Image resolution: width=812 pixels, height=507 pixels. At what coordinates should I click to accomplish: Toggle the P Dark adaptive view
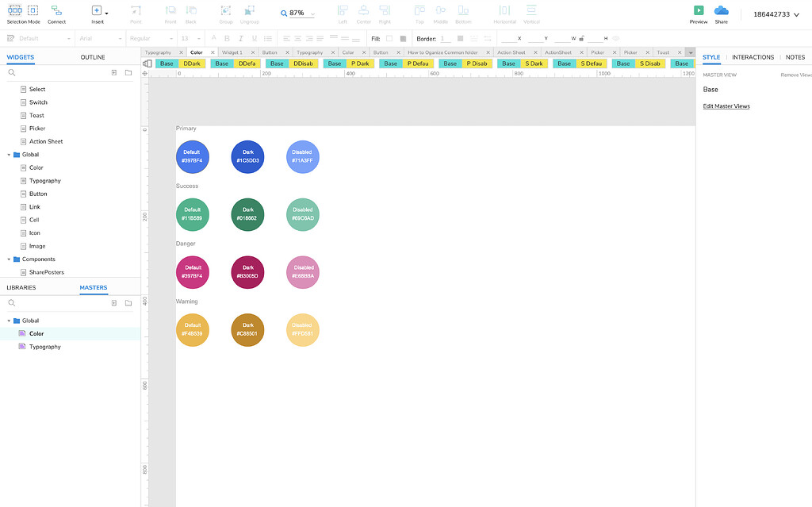tap(359, 63)
